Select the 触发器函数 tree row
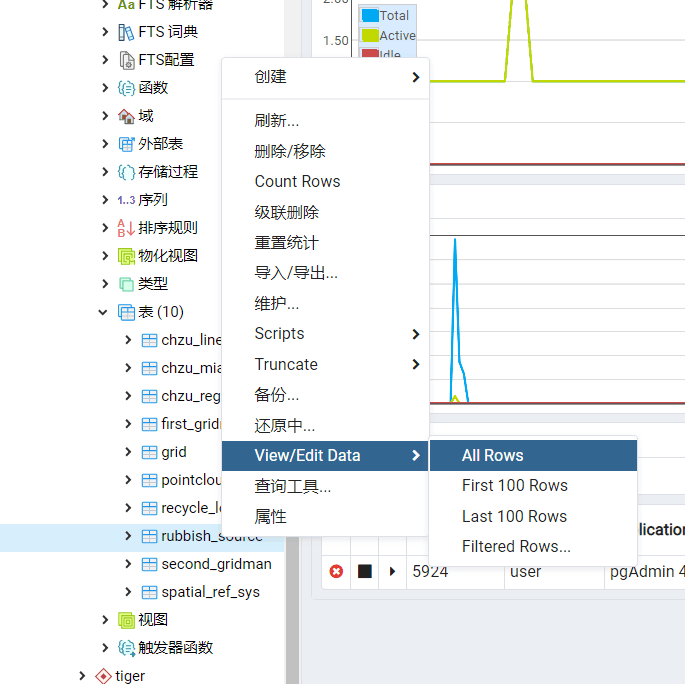Screen dimensions: 685x684 pos(142,648)
